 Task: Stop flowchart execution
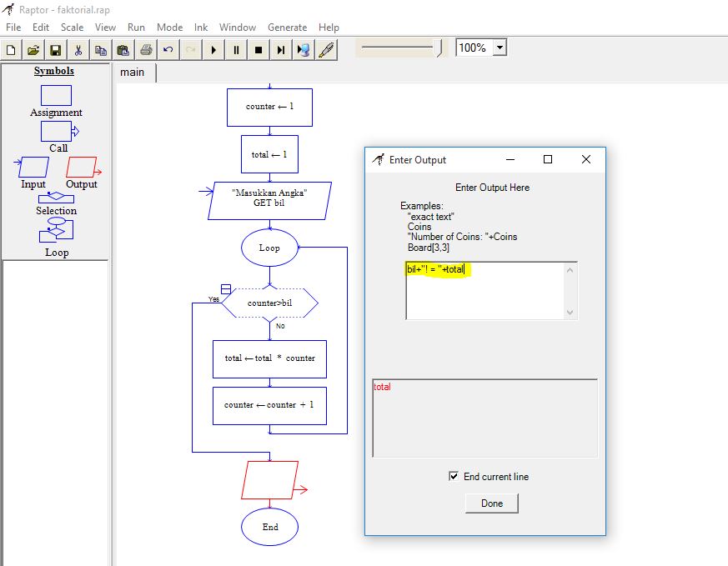pyautogui.click(x=259, y=49)
